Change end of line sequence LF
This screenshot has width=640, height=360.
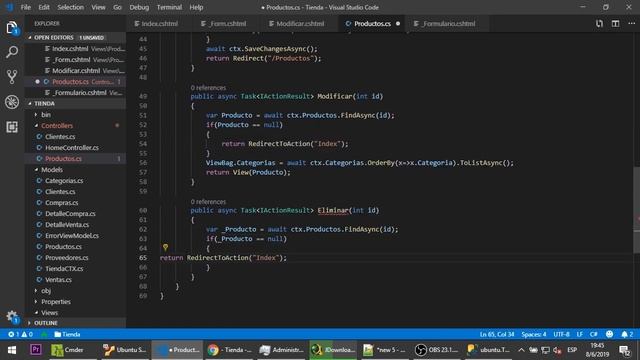point(580,334)
